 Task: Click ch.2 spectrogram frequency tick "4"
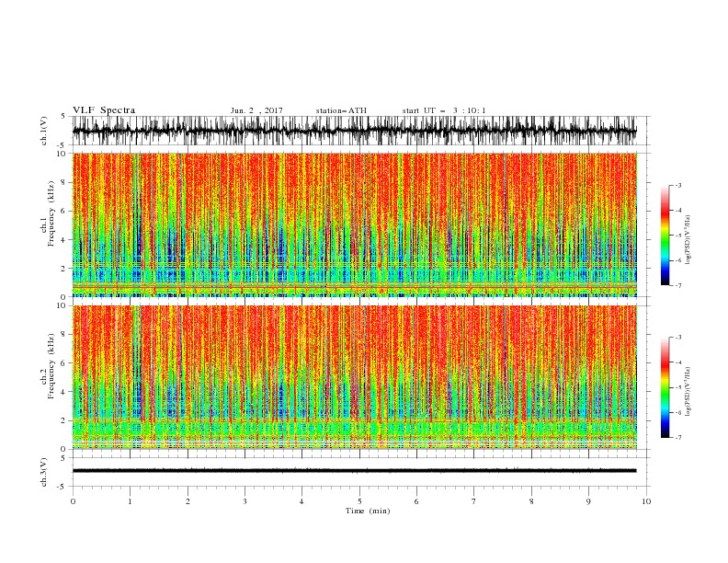pos(64,392)
